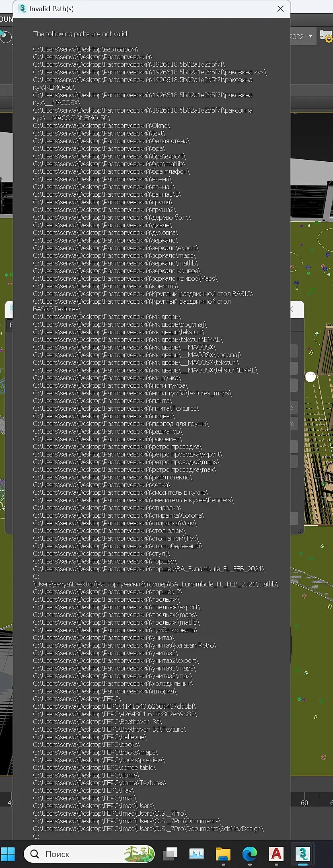Select the path ending in 'ГЕРС\Hav\'
Viewport: 333px width, 868px height.
point(84,790)
